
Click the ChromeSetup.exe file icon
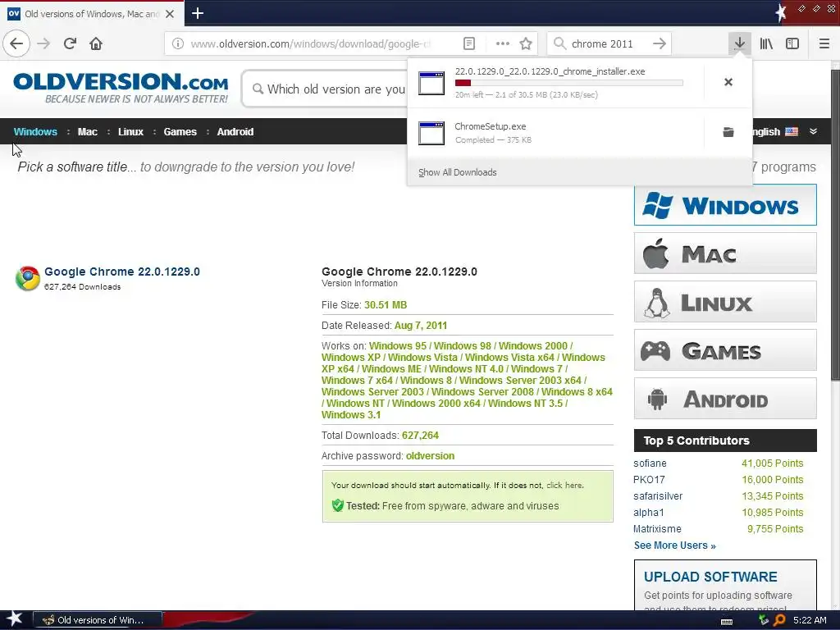pyautogui.click(x=431, y=133)
